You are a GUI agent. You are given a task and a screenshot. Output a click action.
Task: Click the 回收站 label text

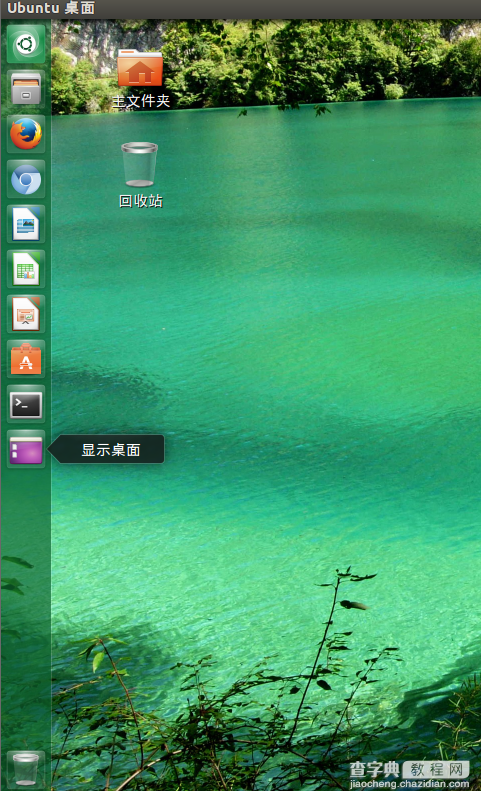141,201
